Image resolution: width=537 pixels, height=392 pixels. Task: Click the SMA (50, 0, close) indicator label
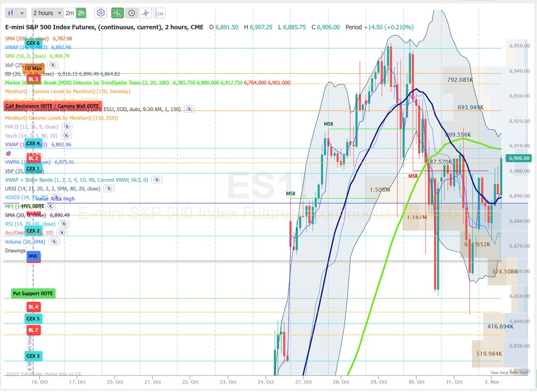[26, 56]
